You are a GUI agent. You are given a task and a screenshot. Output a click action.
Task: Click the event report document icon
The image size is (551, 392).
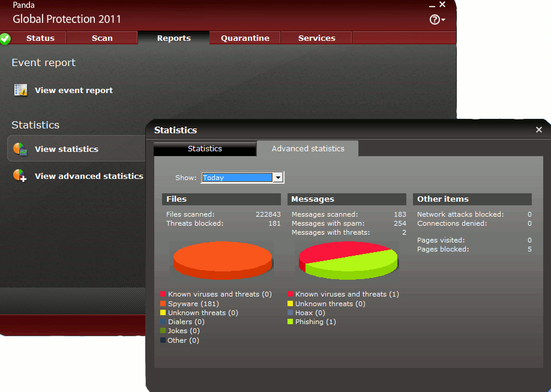pos(21,90)
